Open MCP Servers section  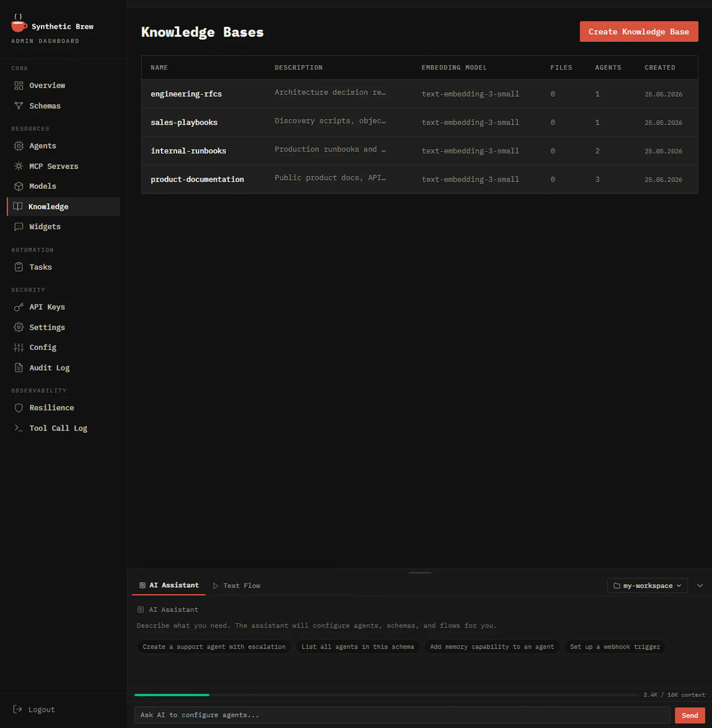pyautogui.click(x=64, y=166)
